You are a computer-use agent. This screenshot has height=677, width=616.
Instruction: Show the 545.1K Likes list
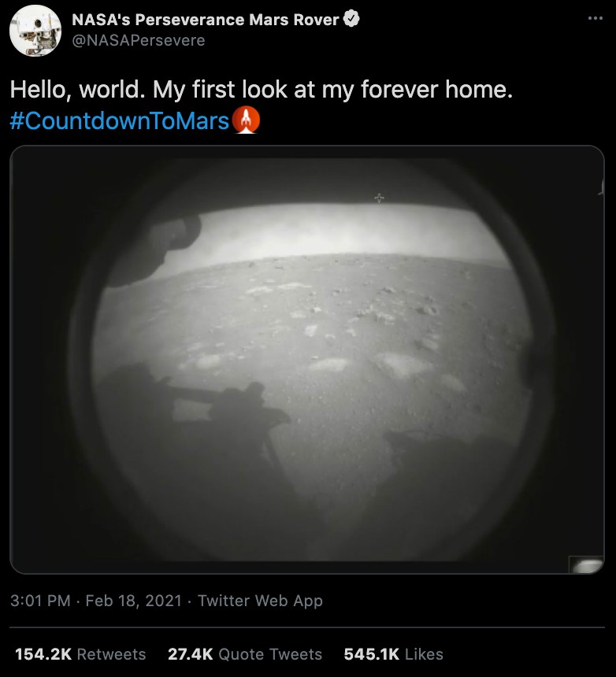394,654
